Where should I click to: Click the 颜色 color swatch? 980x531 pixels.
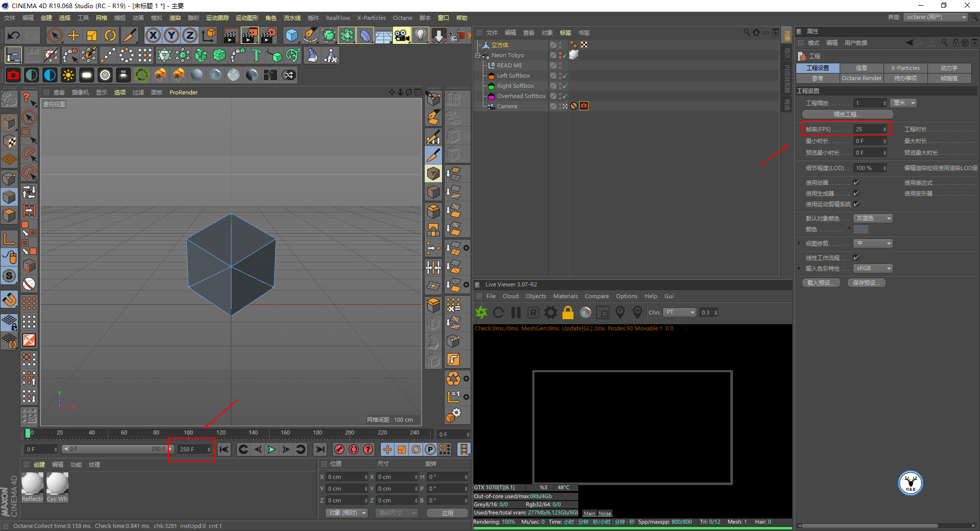[861, 229]
